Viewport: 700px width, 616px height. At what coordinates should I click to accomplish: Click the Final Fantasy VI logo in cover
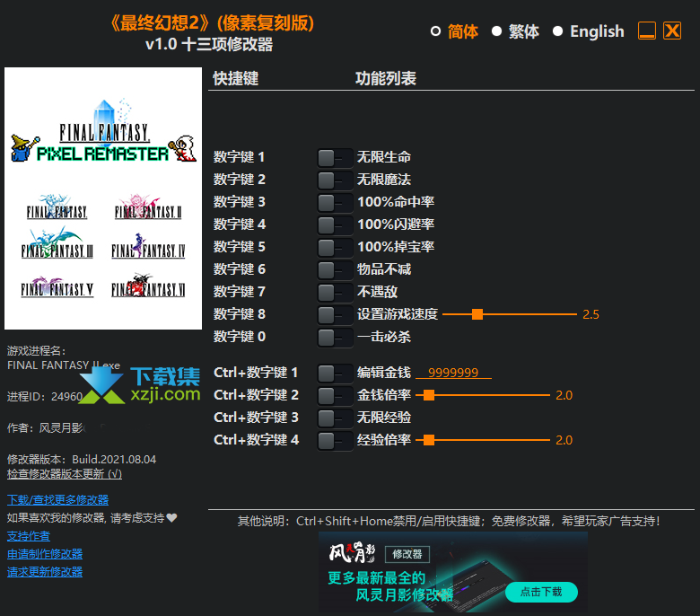point(148,286)
